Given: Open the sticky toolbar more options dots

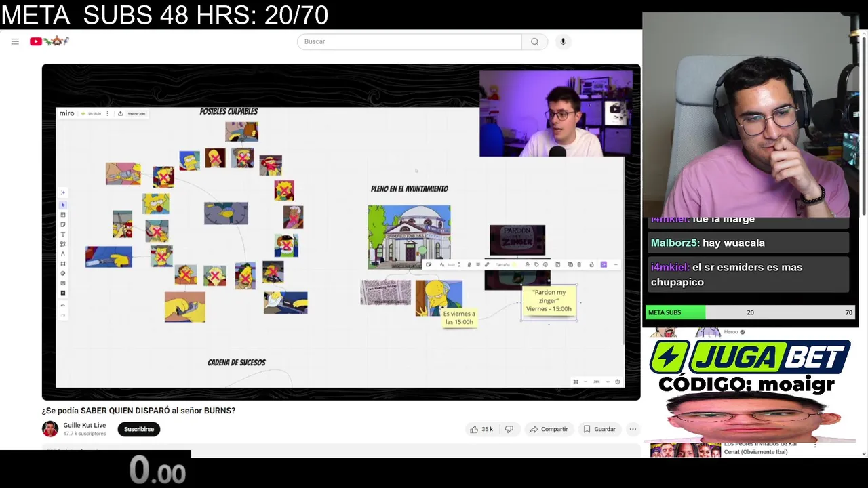Looking at the screenshot, I should click(x=616, y=264).
